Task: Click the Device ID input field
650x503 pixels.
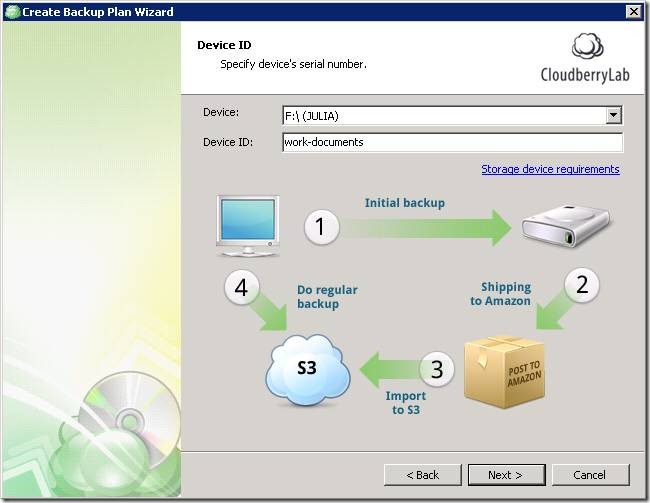Action: (x=452, y=142)
